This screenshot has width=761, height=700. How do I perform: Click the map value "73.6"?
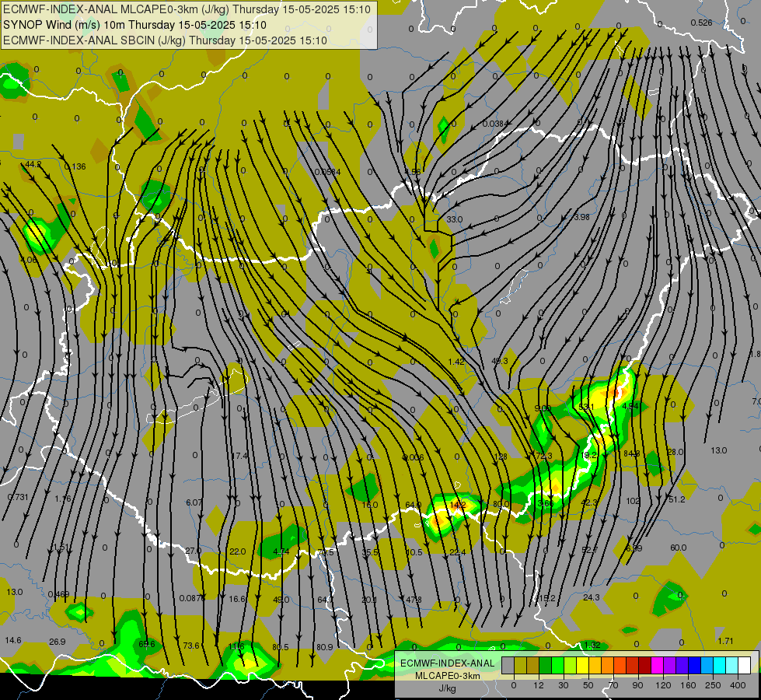pyautogui.click(x=191, y=646)
